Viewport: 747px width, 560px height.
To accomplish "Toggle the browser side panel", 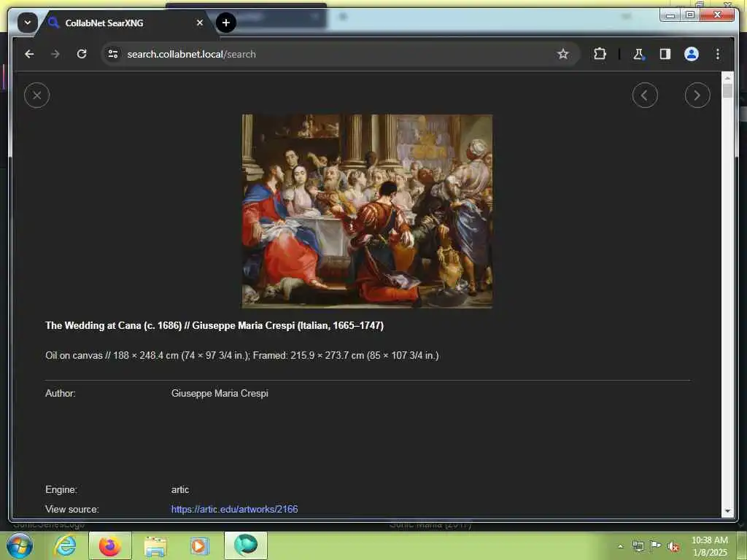I will (x=665, y=54).
